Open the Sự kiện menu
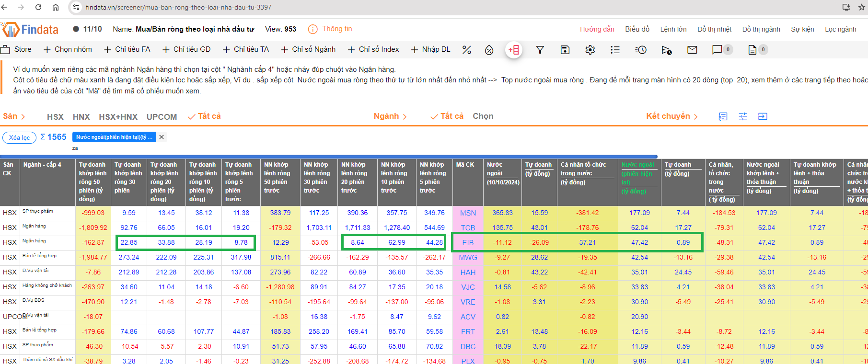The image size is (868, 364). (802, 29)
